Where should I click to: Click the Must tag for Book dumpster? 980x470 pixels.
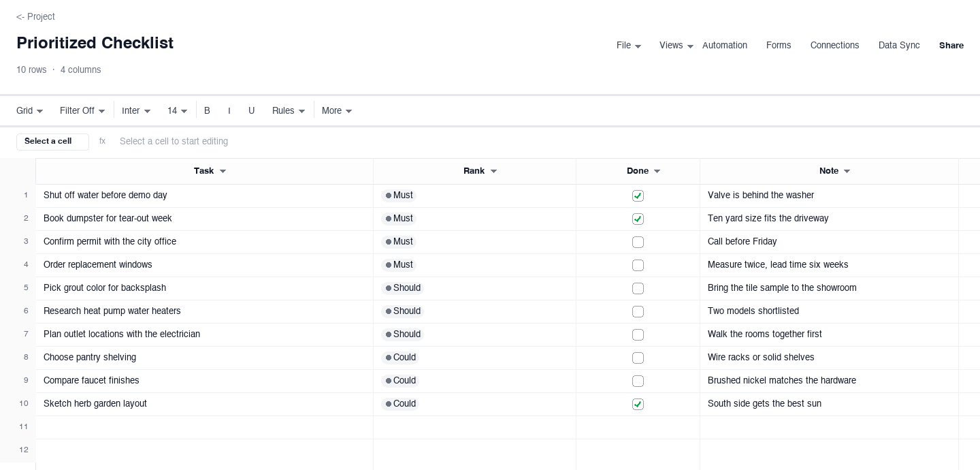click(399, 219)
